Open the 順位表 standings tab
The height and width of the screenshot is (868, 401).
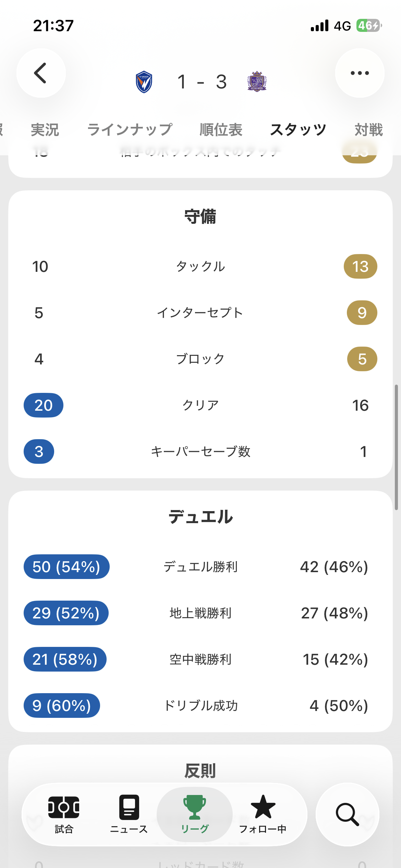click(221, 130)
